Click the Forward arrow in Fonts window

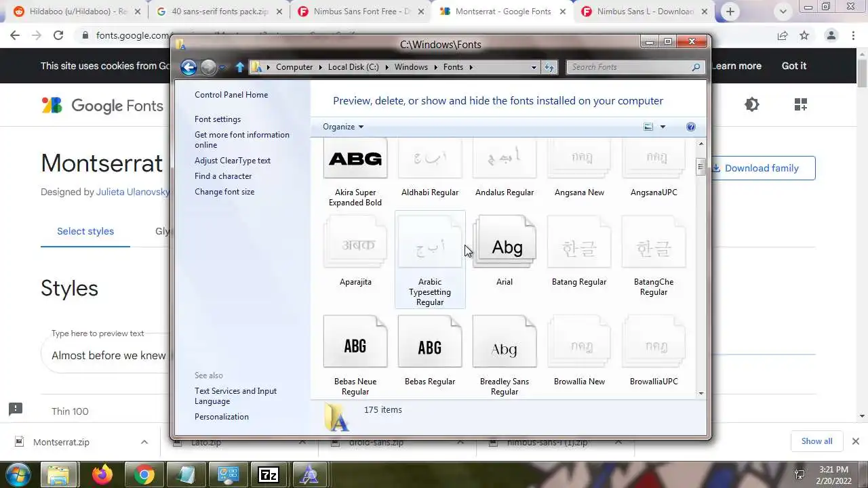click(208, 67)
